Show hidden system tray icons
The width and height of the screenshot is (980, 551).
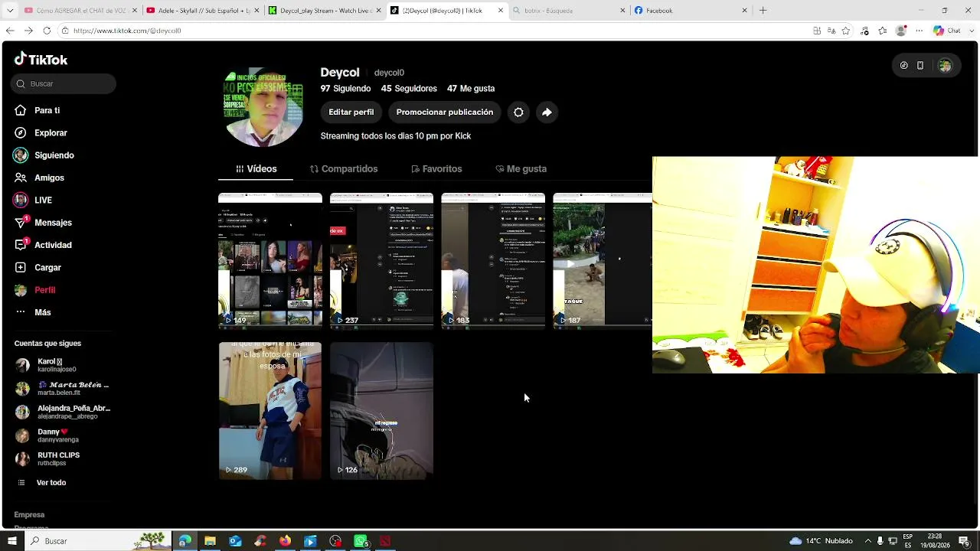tap(867, 541)
